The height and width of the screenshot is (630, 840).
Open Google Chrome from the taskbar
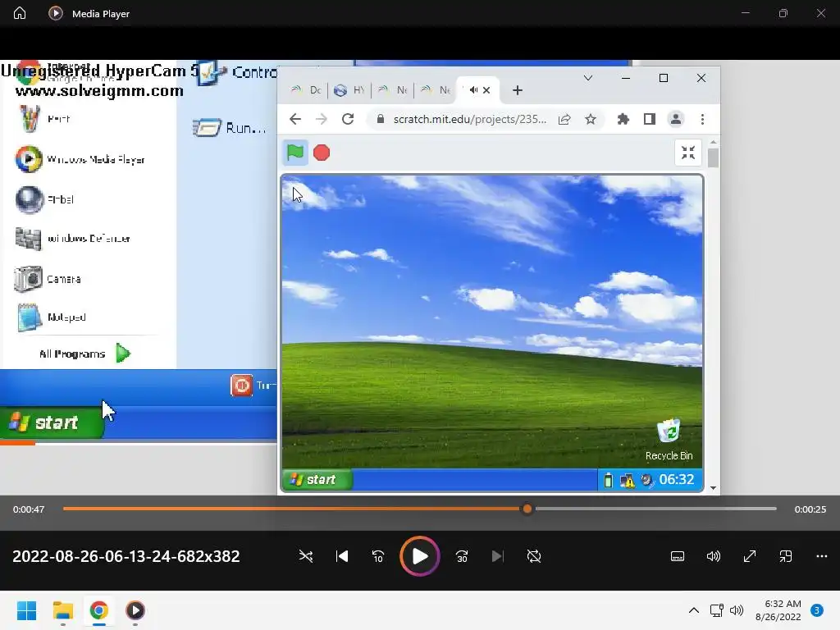[98, 610]
